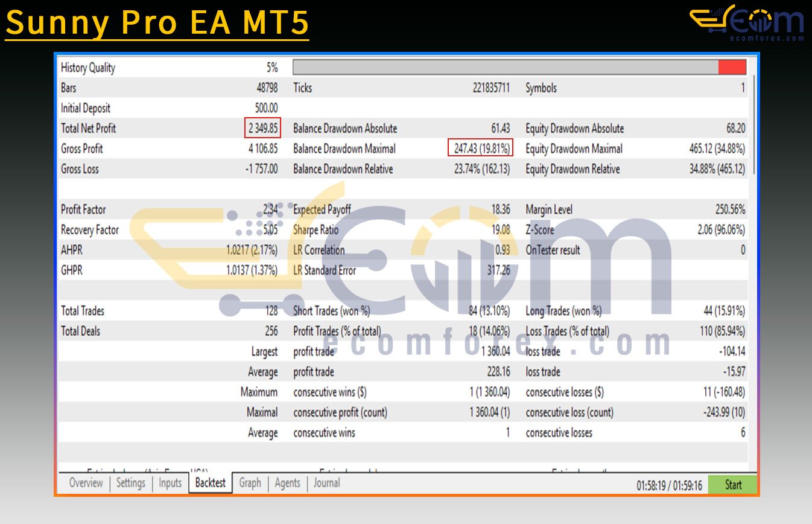Click the LR Standard Error value 317.26

[498, 270]
